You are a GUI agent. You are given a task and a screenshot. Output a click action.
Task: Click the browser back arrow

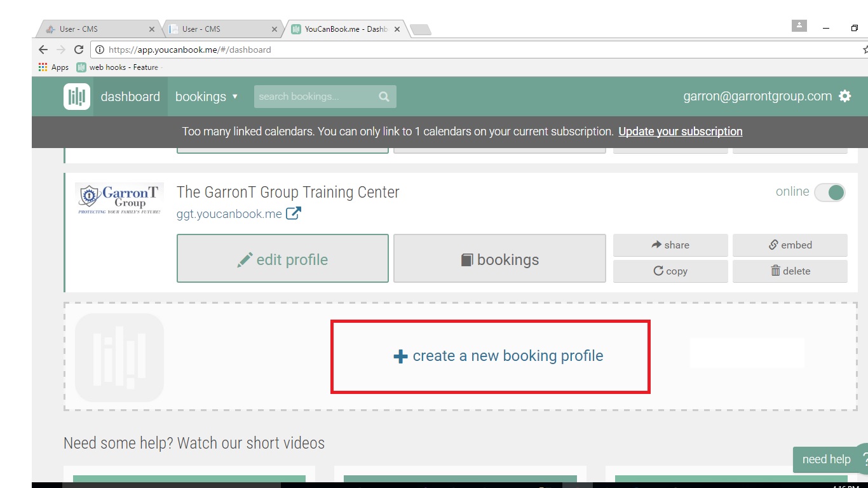click(x=43, y=50)
